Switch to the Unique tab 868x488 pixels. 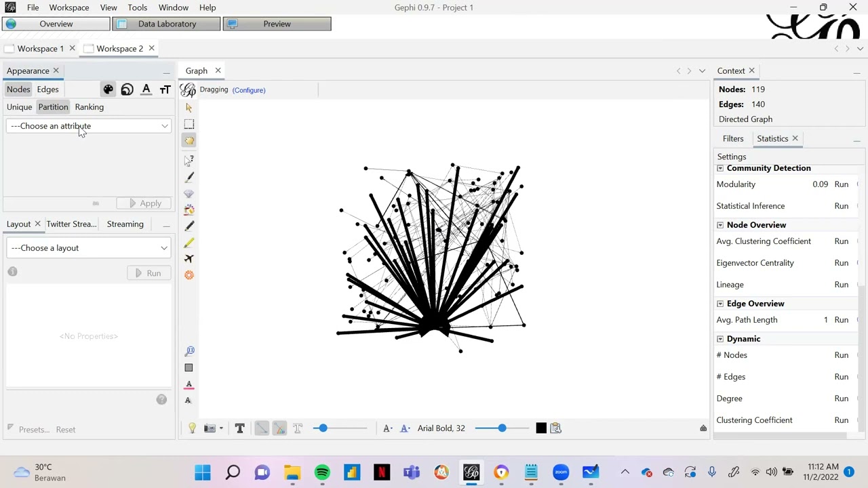[x=19, y=107]
